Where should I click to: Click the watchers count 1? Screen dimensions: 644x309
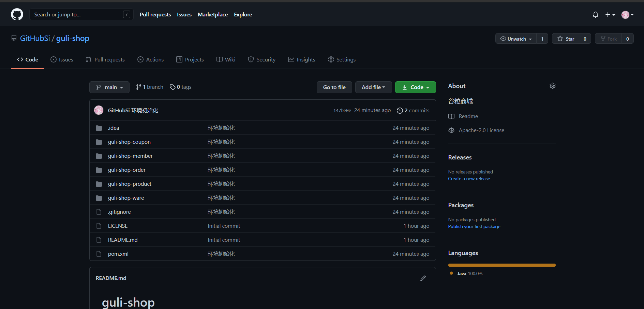(542, 39)
